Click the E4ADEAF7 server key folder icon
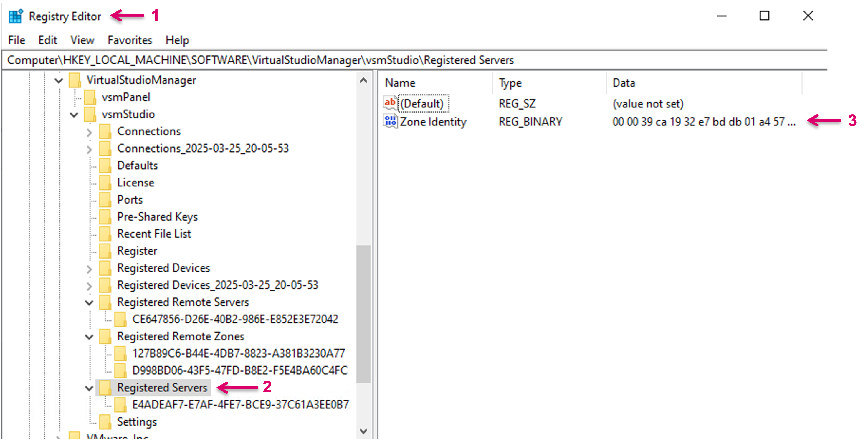Viewport: 868px width, 440px height. tap(120, 404)
